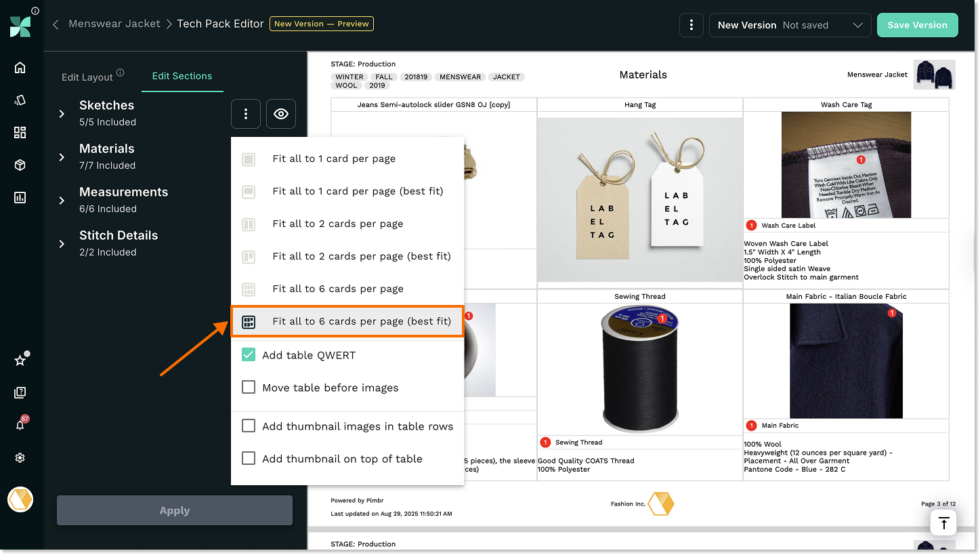Image resolution: width=980 pixels, height=555 pixels.
Task: Open the dashboard grid icon in sidebar
Action: (x=20, y=132)
